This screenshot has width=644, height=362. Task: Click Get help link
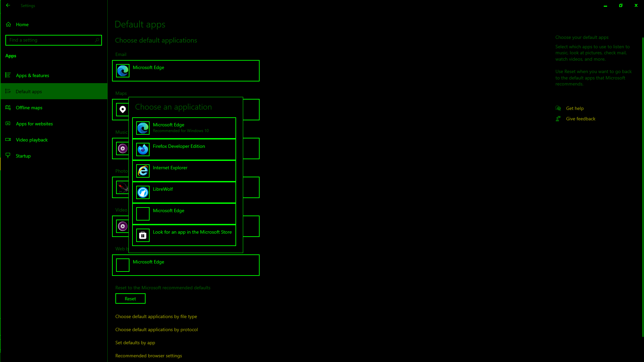click(575, 108)
